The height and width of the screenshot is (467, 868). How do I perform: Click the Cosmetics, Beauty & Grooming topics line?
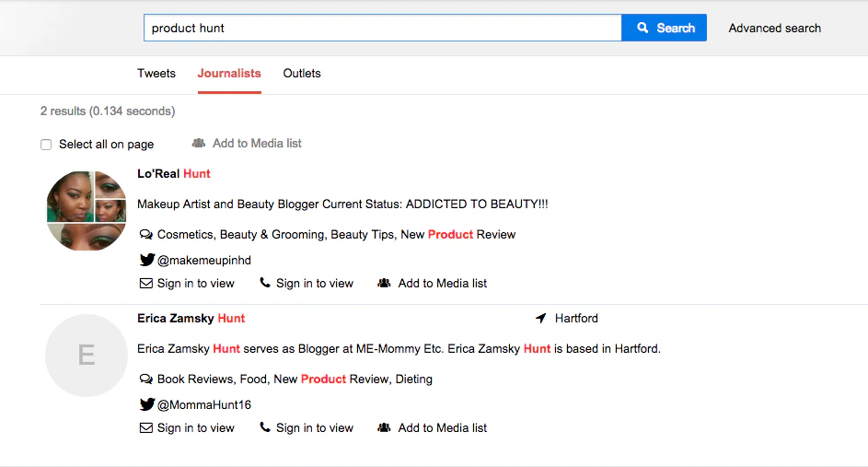pyautogui.click(x=336, y=234)
